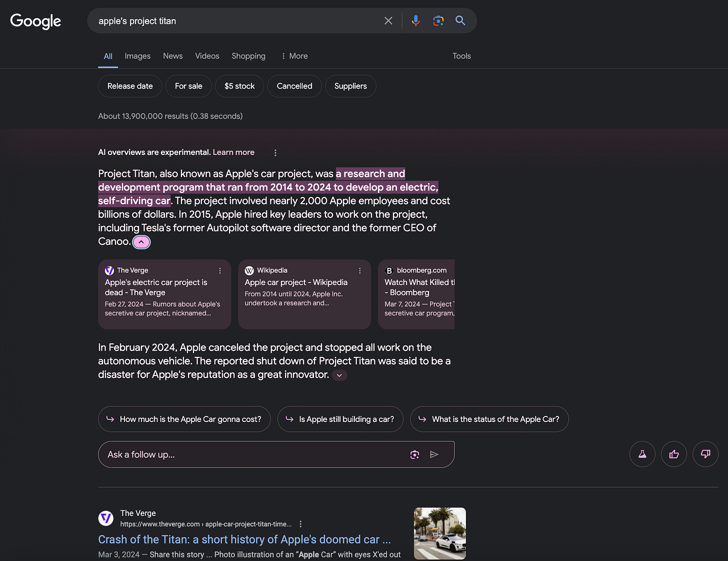Click the Google logo
Screen dimensions: 728x561
35,21
